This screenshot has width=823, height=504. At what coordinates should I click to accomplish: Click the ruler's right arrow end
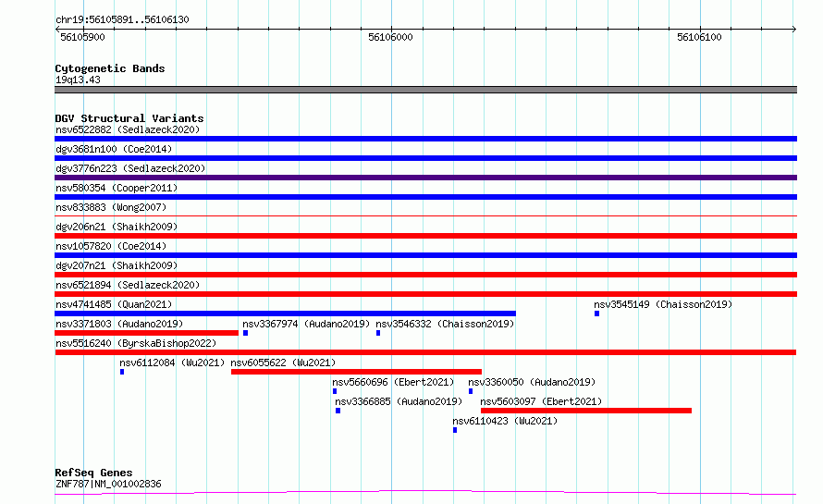(794, 30)
